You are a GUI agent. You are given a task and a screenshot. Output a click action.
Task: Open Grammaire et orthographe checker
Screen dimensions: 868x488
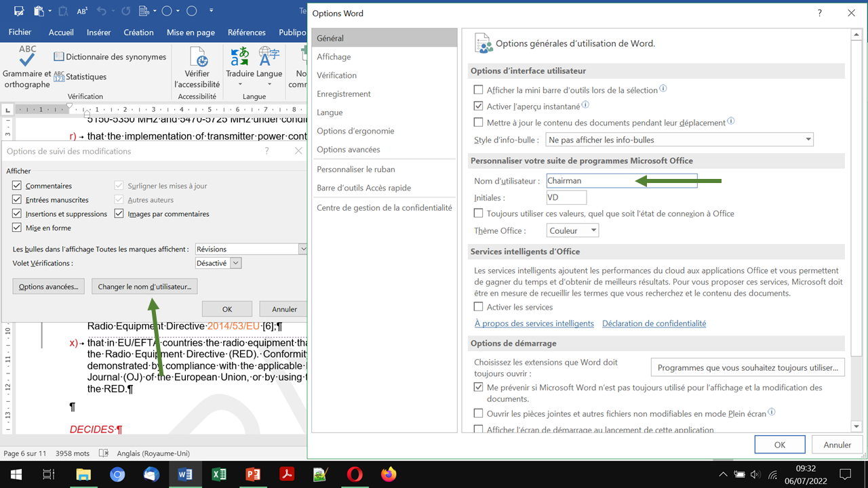click(27, 67)
